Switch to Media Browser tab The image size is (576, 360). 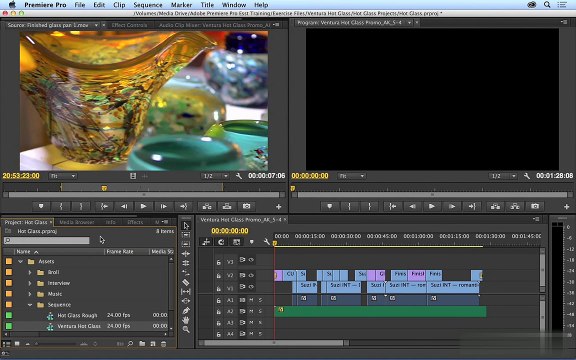76,222
